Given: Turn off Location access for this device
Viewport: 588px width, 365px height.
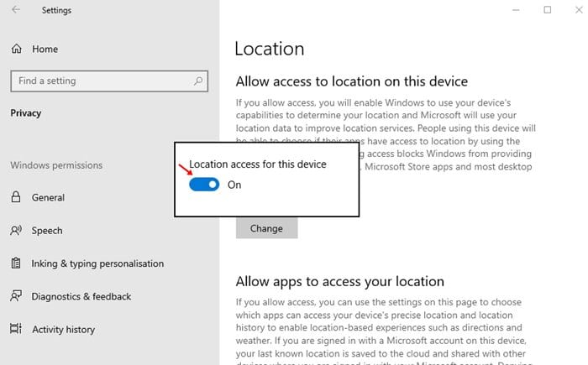Looking at the screenshot, I should (x=204, y=185).
